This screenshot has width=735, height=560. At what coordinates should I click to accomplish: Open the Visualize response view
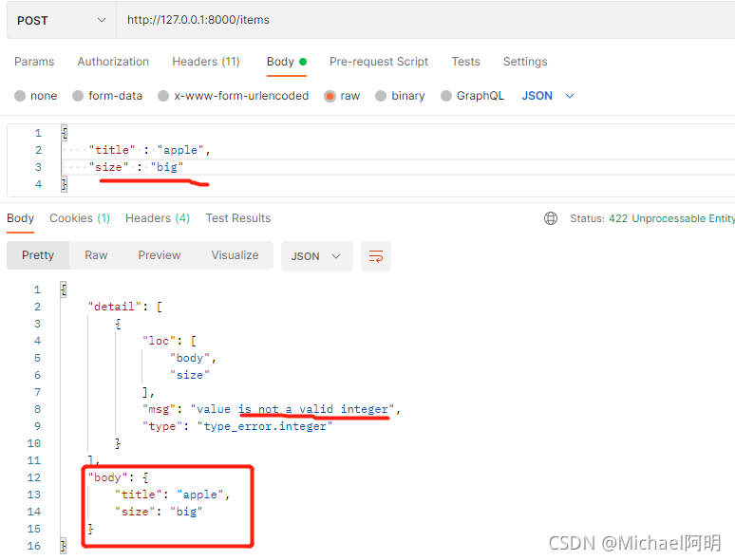click(235, 255)
